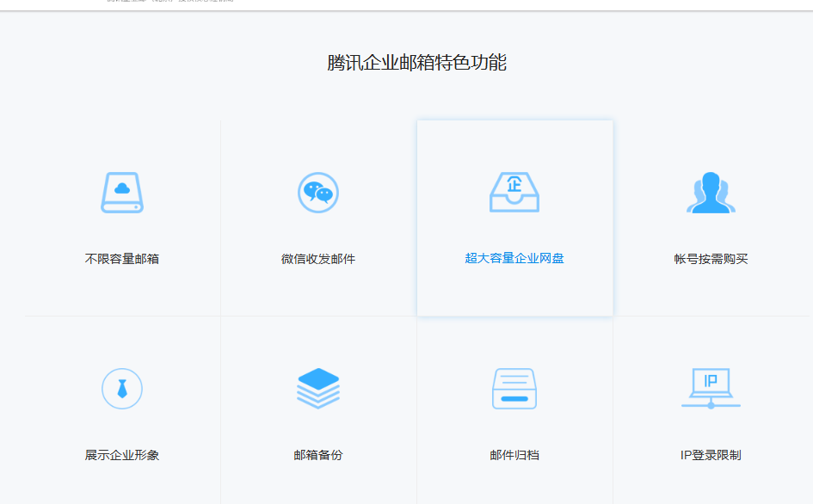813x504 pixels.
Task: Select the 微信收发邮件 feature card
Action: pyautogui.click(x=318, y=218)
